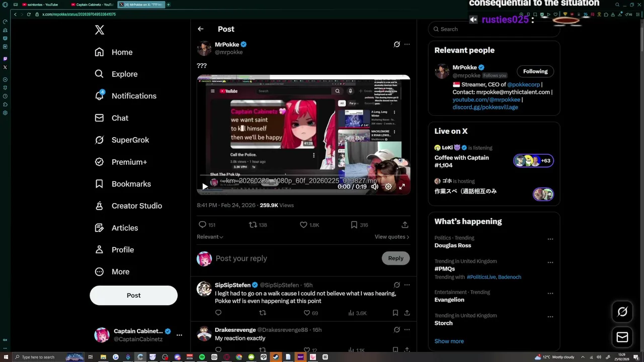The width and height of the screenshot is (644, 362).
Task: Open SuperGrok in sidebar
Action: tap(122, 140)
